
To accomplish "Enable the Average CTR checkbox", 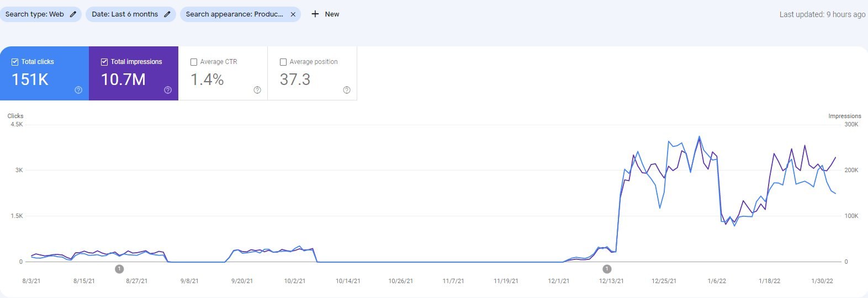I will (x=194, y=62).
